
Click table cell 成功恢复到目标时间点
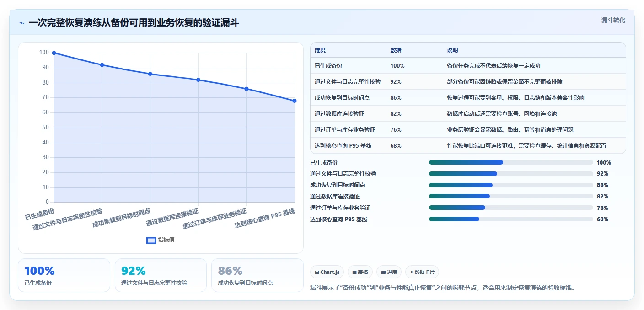point(342,98)
